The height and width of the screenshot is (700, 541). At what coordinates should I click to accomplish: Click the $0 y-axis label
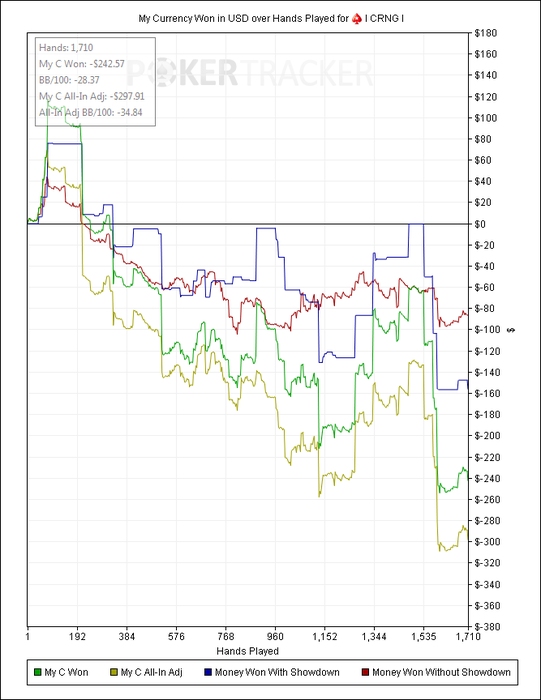(480, 224)
